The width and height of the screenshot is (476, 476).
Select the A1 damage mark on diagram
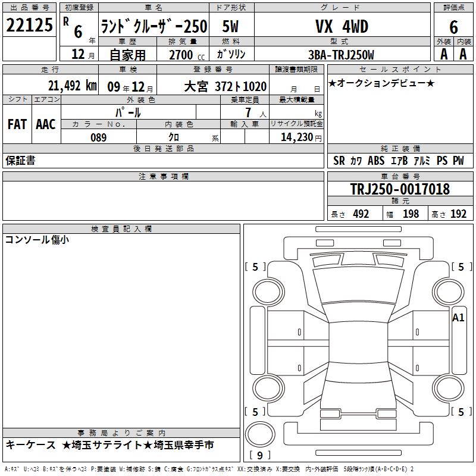pyautogui.click(x=458, y=318)
